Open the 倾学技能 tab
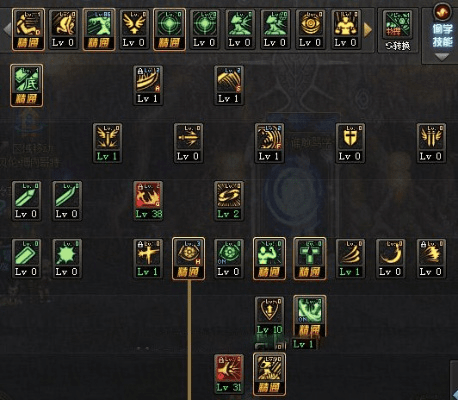458x400 pixels. [442, 35]
